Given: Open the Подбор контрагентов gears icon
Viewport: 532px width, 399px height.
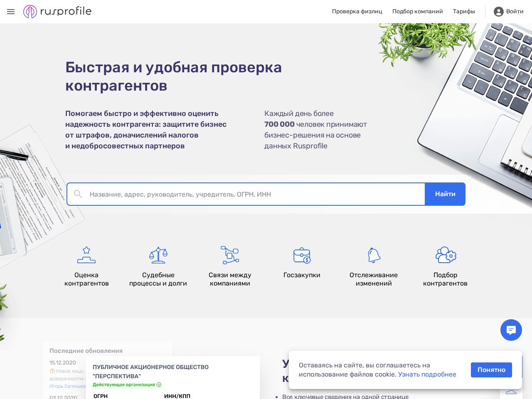Looking at the screenshot, I should click(446, 255).
